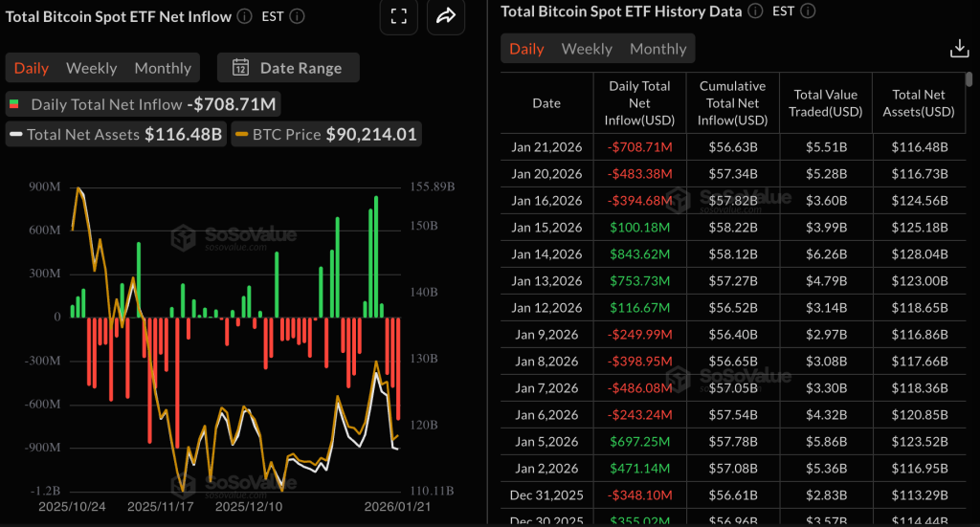Click info icon beside History Data title
Image resolution: width=980 pixels, height=527 pixels.
click(755, 11)
